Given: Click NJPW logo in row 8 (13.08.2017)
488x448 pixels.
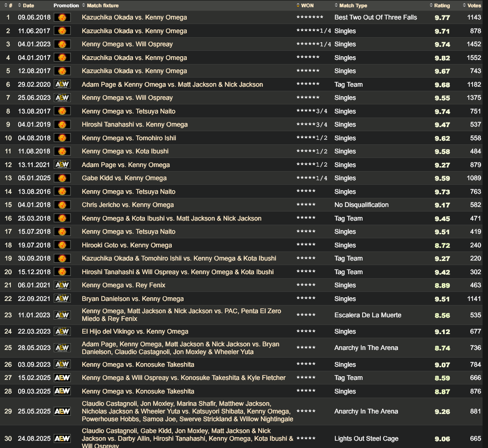Looking at the screenshot, I should point(62,111).
